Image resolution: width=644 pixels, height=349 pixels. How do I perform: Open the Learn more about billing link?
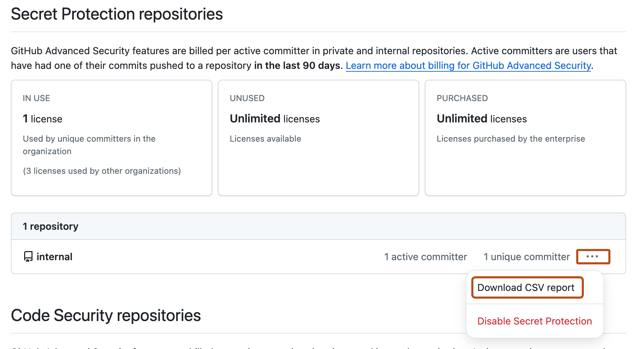point(467,65)
